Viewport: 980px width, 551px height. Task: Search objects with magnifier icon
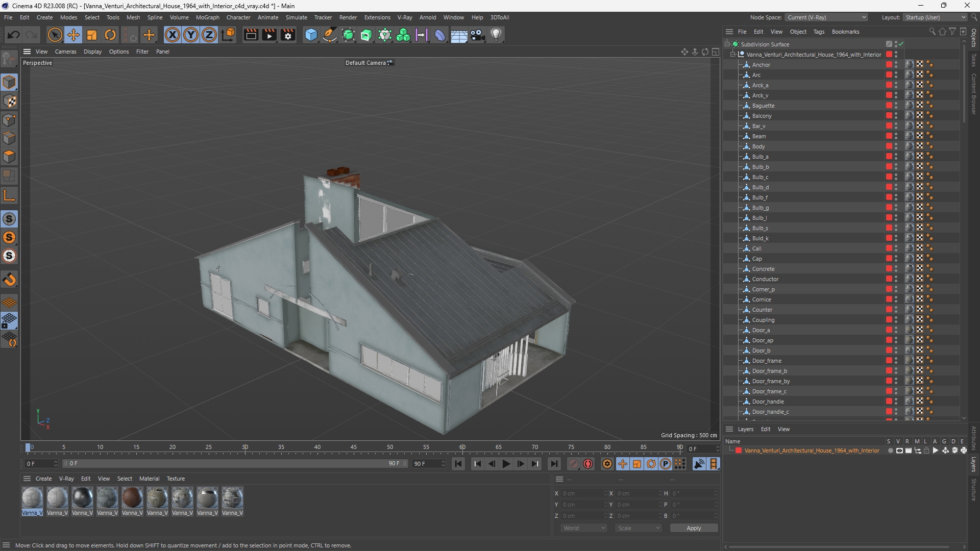[932, 32]
